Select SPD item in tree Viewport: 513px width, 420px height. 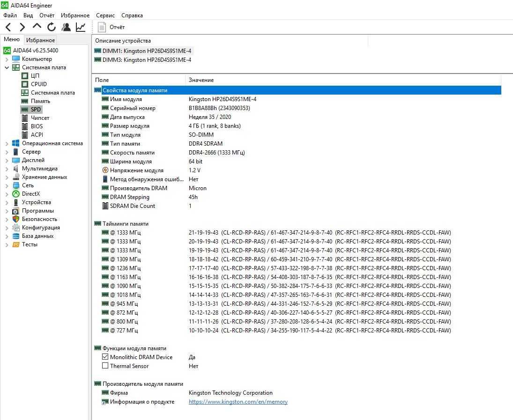36,110
